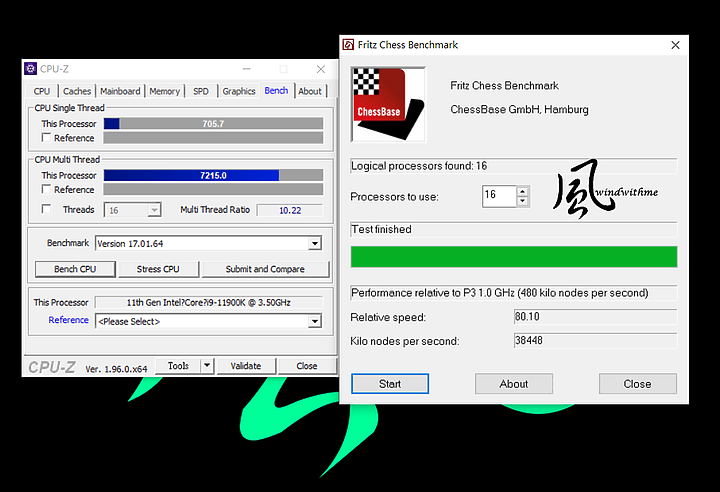Viewport: 720px width, 492px height.
Task: Click the ChessBase logo image
Action: tap(388, 104)
